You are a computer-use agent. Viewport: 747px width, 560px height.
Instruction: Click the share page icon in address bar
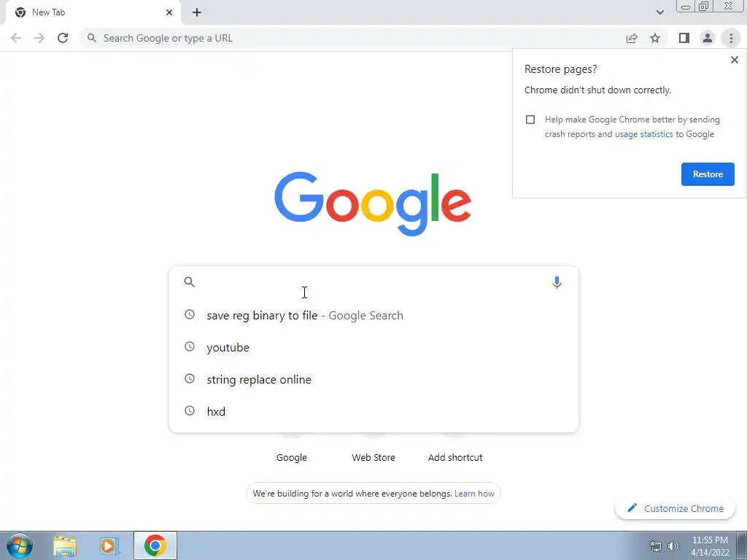pos(632,38)
